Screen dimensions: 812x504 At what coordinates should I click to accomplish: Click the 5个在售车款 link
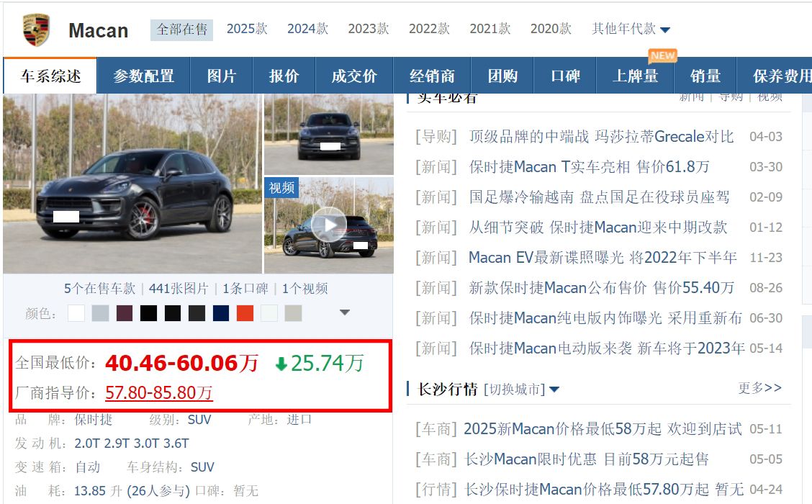[99, 289]
